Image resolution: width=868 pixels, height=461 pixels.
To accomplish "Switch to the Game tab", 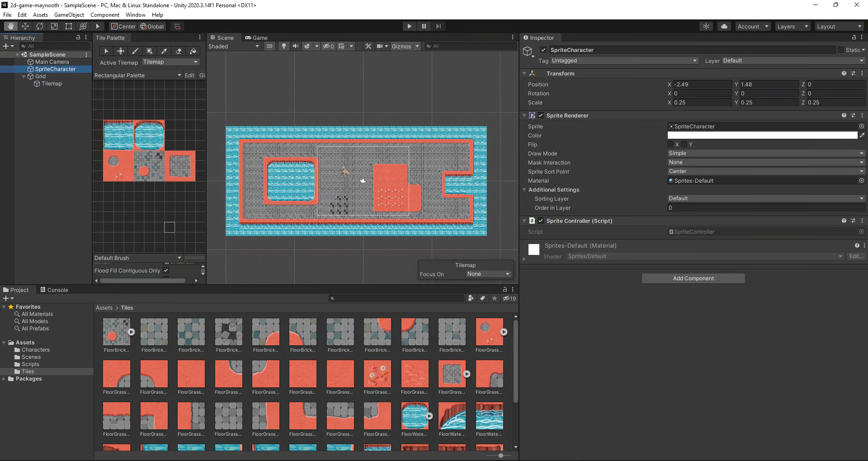I will pyautogui.click(x=256, y=38).
